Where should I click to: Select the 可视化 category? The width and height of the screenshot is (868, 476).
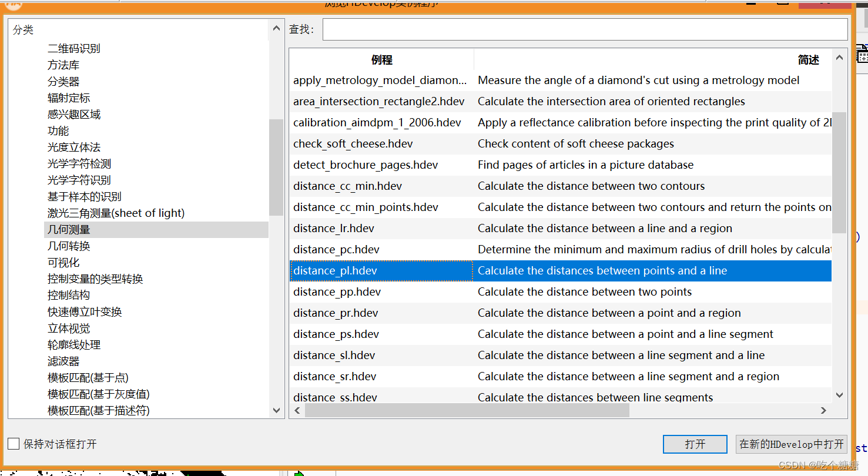coord(63,263)
